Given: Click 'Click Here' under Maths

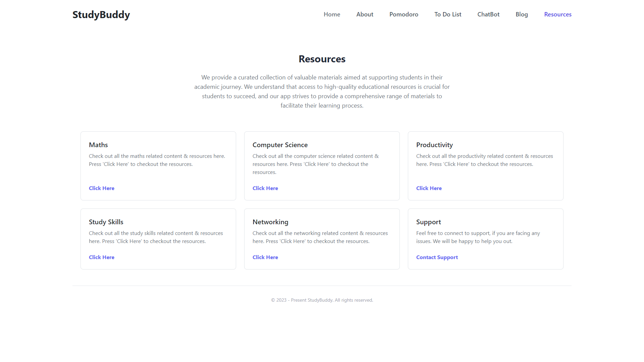Looking at the screenshot, I should [101, 188].
